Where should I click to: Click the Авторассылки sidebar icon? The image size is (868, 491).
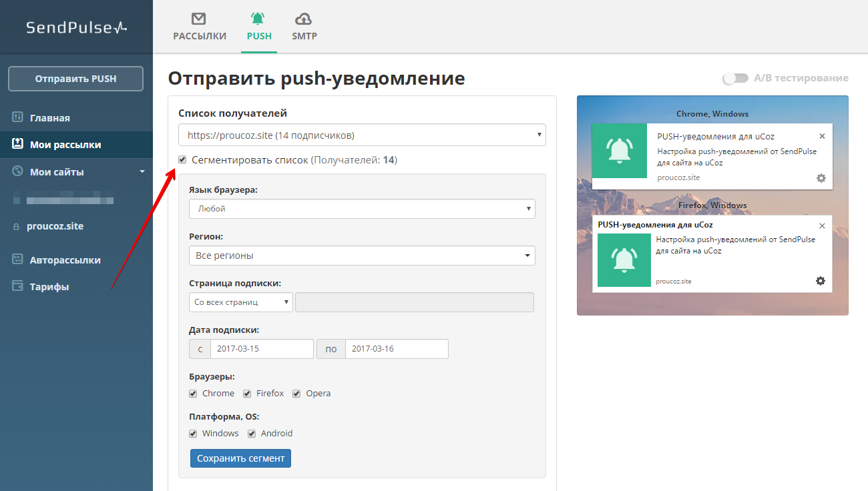click(x=18, y=260)
